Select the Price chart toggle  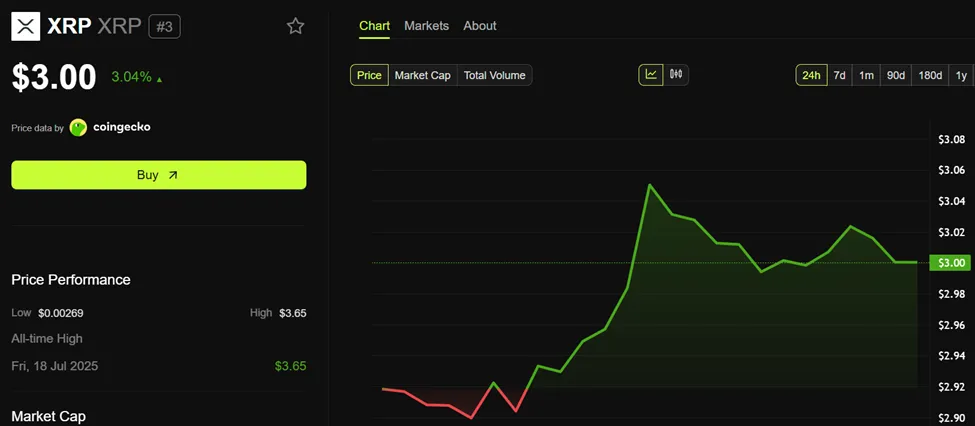coord(369,75)
